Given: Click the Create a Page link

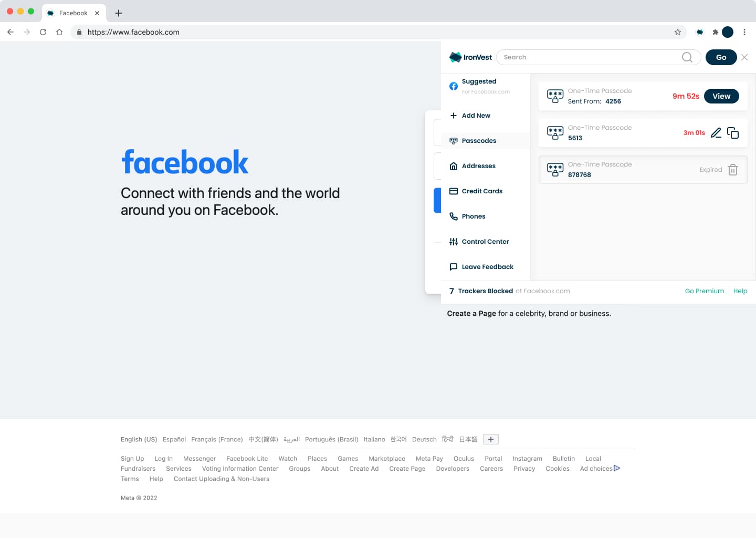Looking at the screenshot, I should click(x=471, y=314).
